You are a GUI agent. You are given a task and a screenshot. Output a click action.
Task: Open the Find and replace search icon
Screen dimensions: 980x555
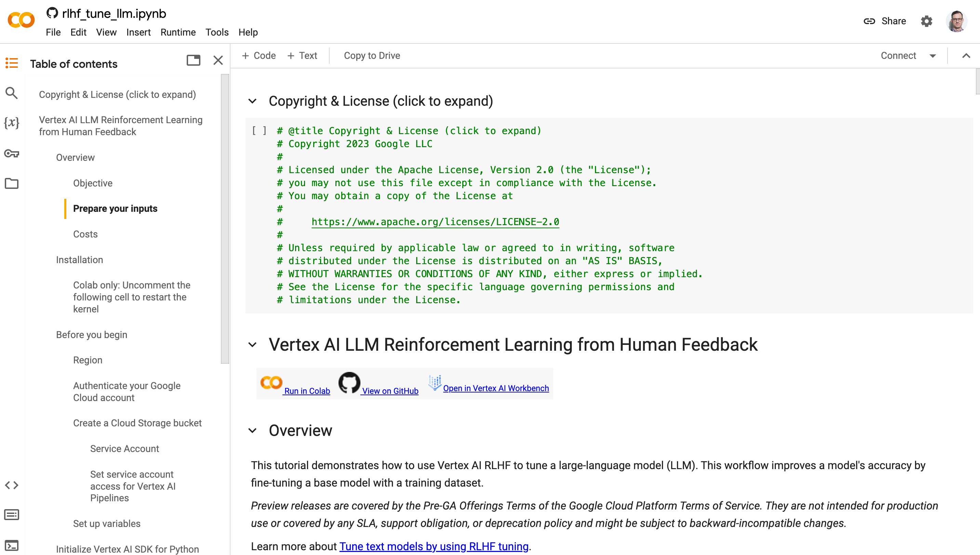tap(11, 93)
